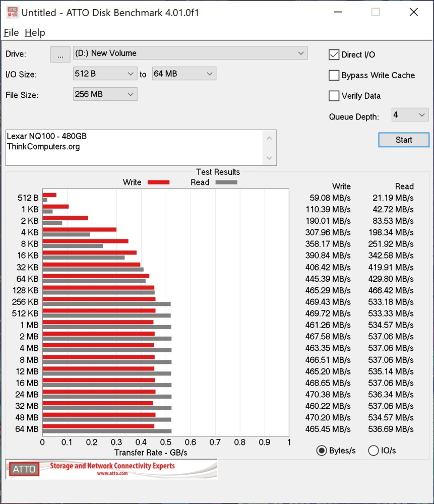The image size is (434, 504).
Task: Click the red write bar for 4 KB
Action: pyautogui.click(x=80, y=229)
